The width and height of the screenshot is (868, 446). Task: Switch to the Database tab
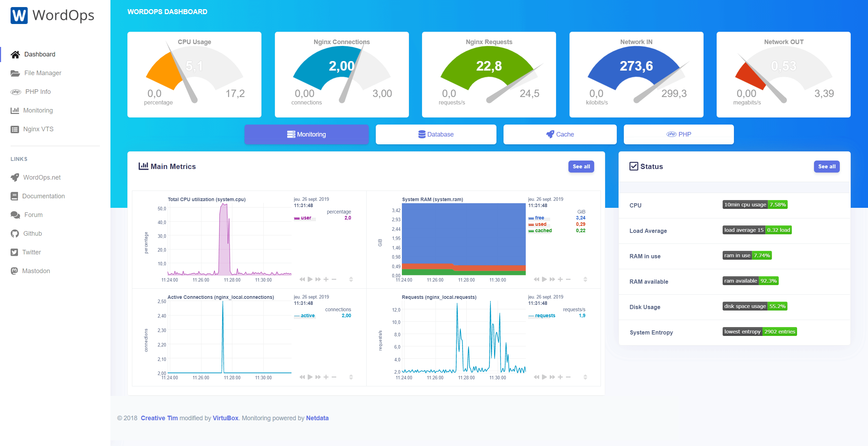(436, 134)
